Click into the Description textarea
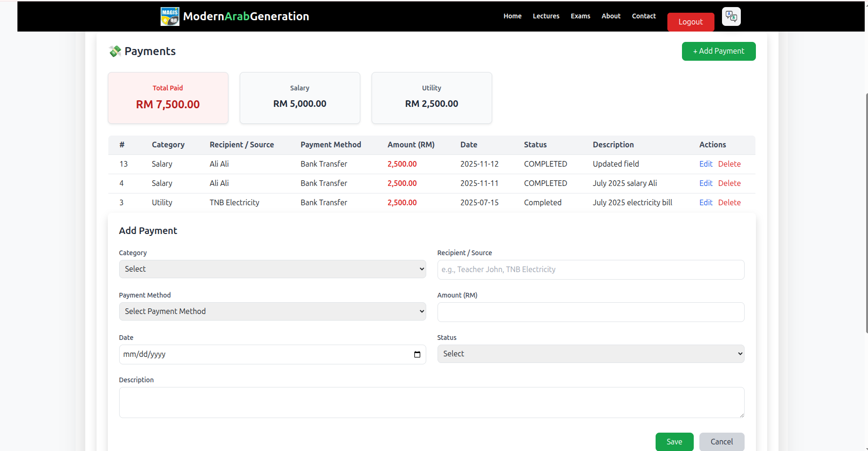868x451 pixels. pos(431,403)
